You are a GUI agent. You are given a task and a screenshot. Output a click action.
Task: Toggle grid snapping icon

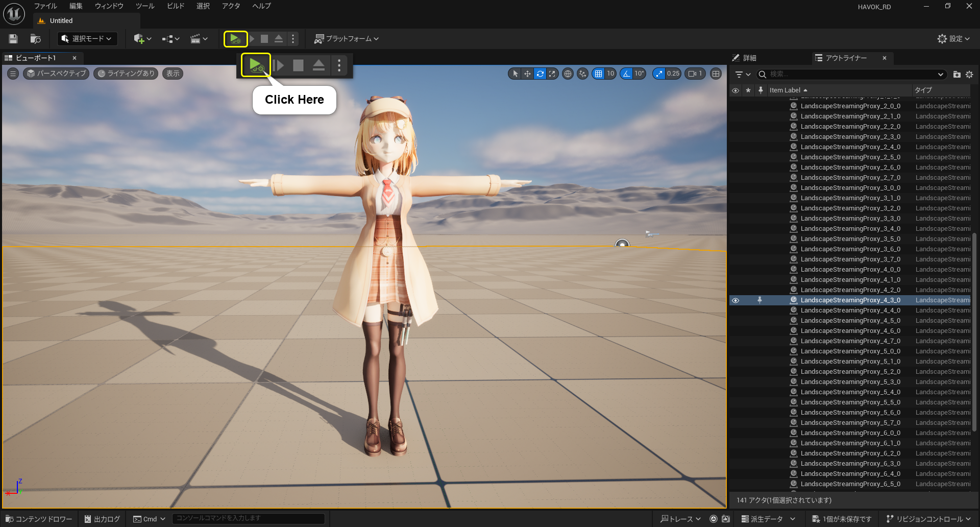[598, 74]
